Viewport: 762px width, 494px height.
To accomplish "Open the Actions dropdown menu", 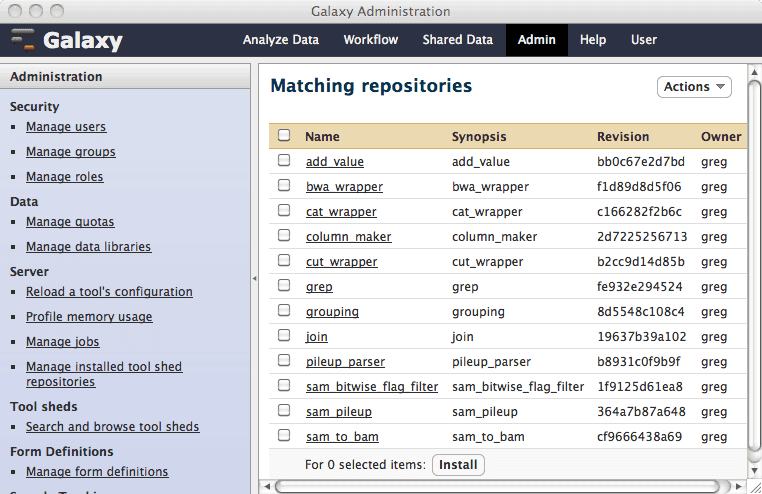I will click(694, 87).
